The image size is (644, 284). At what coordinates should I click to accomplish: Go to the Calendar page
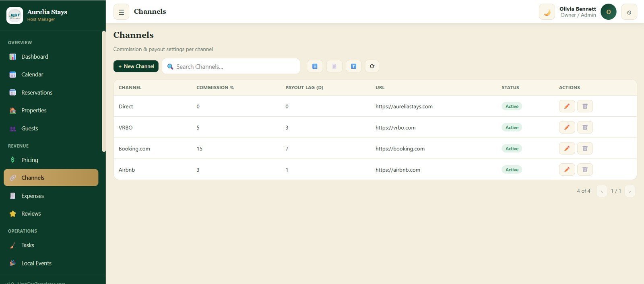tap(51, 74)
